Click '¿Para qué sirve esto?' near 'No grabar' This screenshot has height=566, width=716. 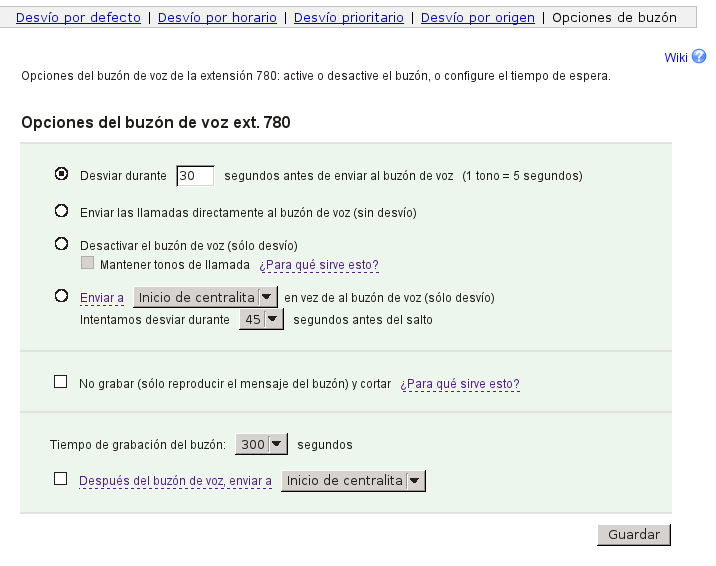[x=459, y=384]
